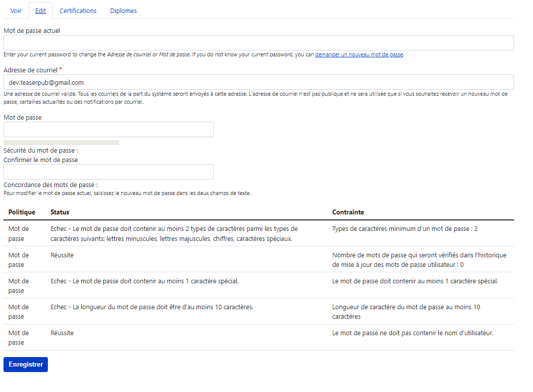This screenshot has width=533, height=392.
Task: Switch to the Certifications tab
Action: [78, 10]
